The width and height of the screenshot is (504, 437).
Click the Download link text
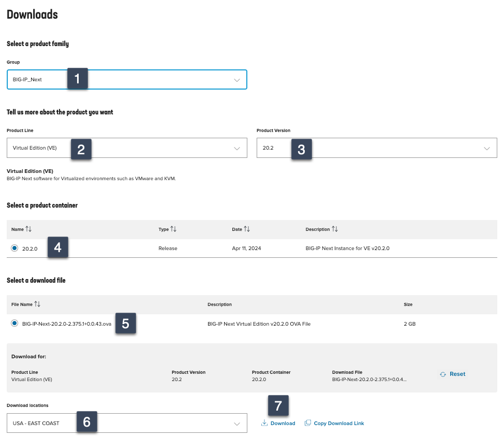tap(283, 424)
